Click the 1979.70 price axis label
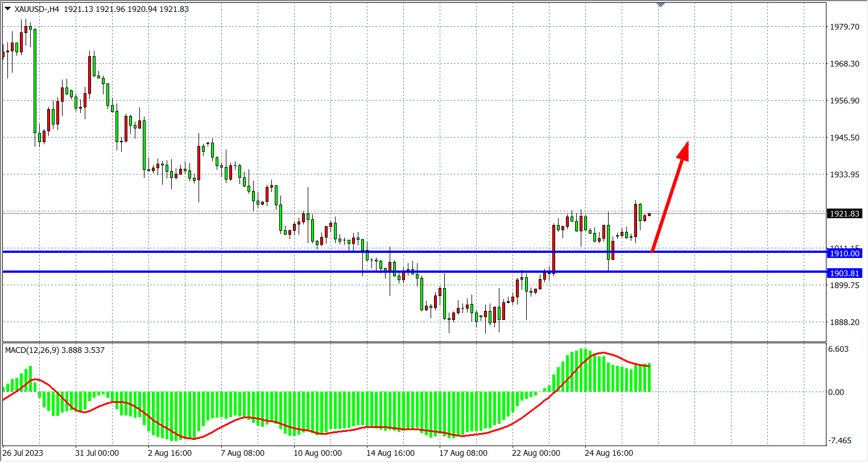Viewport: 868px width, 462px height. coord(844,27)
